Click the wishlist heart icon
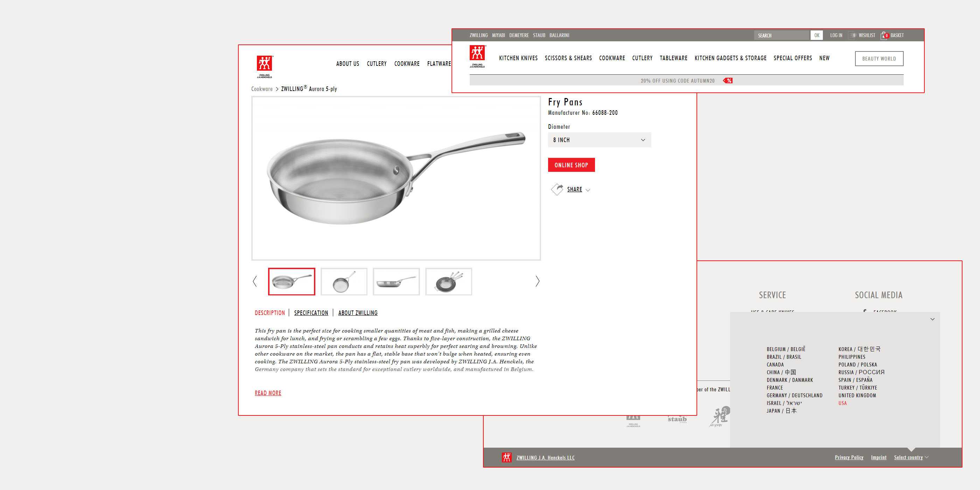This screenshot has height=490, width=980. (x=851, y=35)
